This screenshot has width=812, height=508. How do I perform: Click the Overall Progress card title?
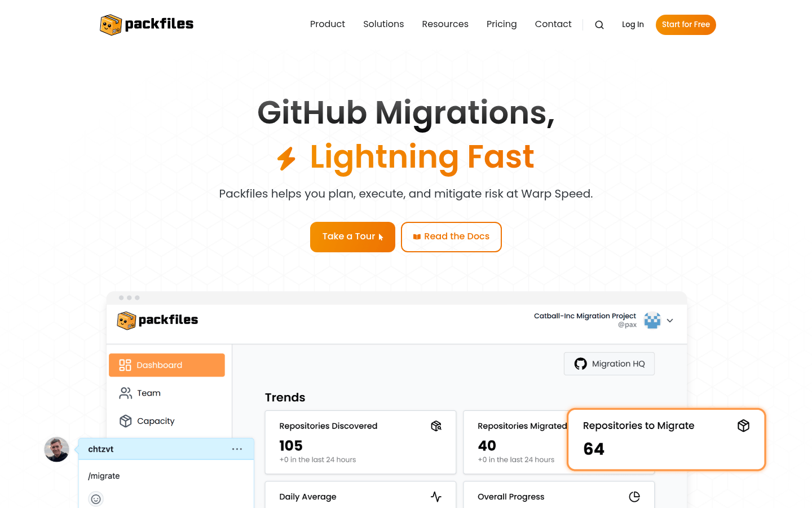(511, 497)
